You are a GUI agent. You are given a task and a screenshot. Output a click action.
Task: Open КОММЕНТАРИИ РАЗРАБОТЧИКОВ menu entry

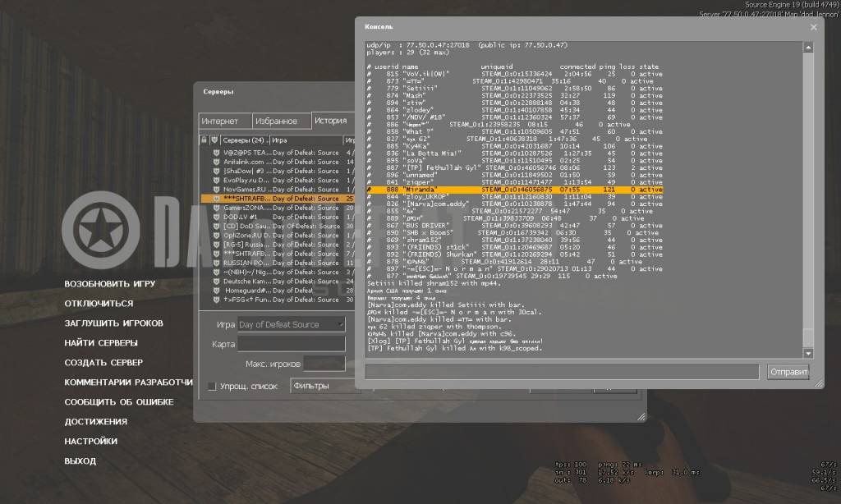(x=129, y=383)
